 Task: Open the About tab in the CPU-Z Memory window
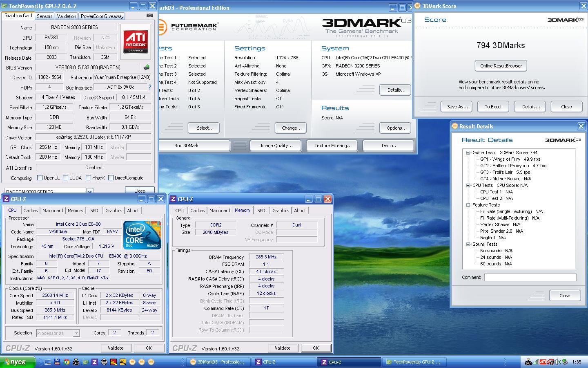coord(300,211)
